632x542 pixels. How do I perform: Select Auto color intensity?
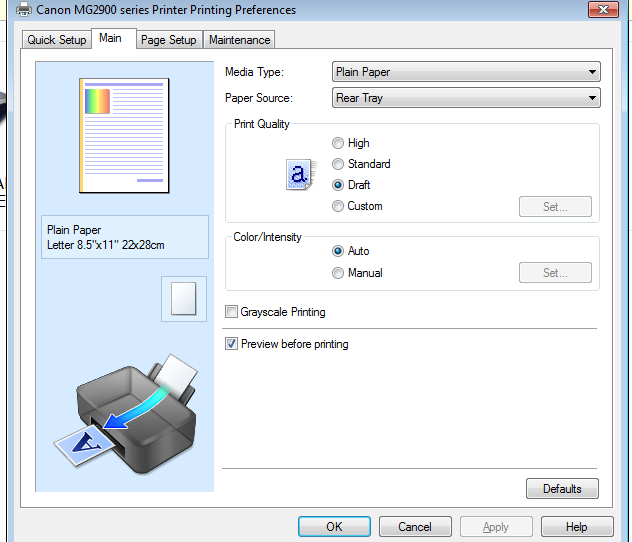pos(338,251)
